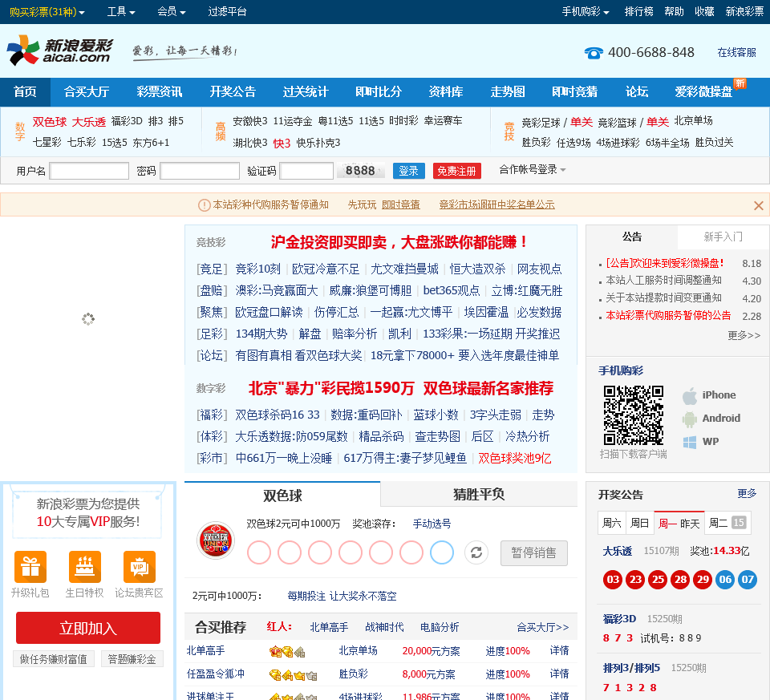The height and width of the screenshot is (700, 770).
Task: Open 本站彩票代购服务暂停的公告 announcement
Action: coord(668,316)
